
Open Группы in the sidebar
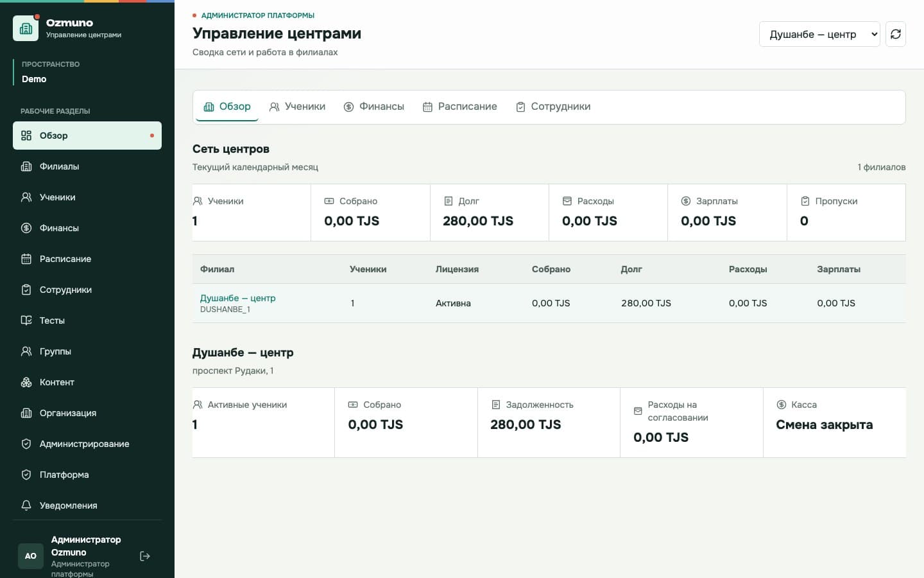(87, 351)
